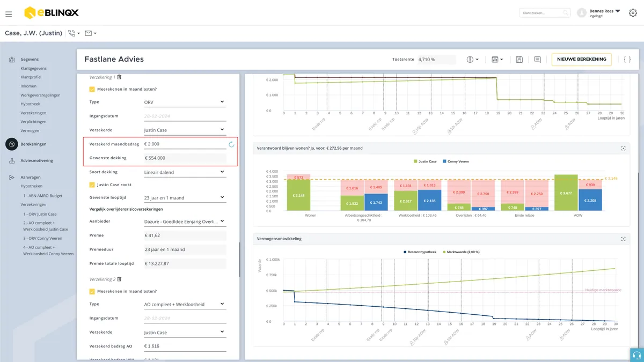Screen dimensions: 644x362
Task: Open the phone contact options
Action: pyautogui.click(x=74, y=33)
